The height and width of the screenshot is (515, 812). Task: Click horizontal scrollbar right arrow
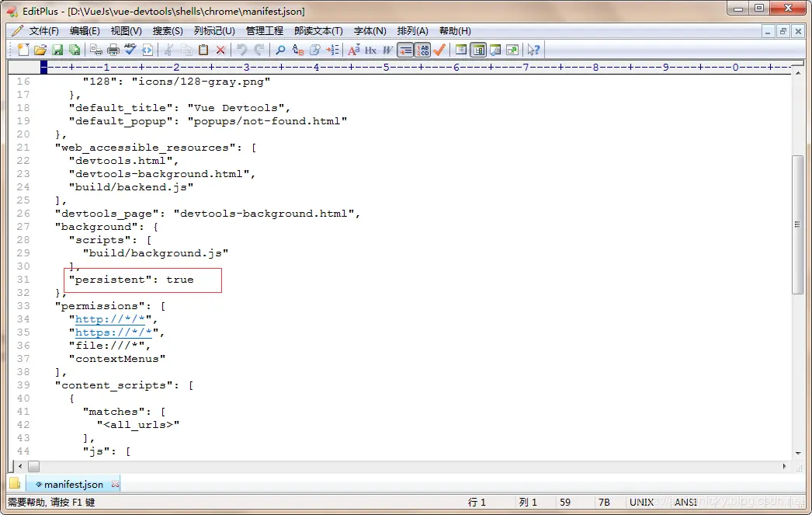point(785,466)
